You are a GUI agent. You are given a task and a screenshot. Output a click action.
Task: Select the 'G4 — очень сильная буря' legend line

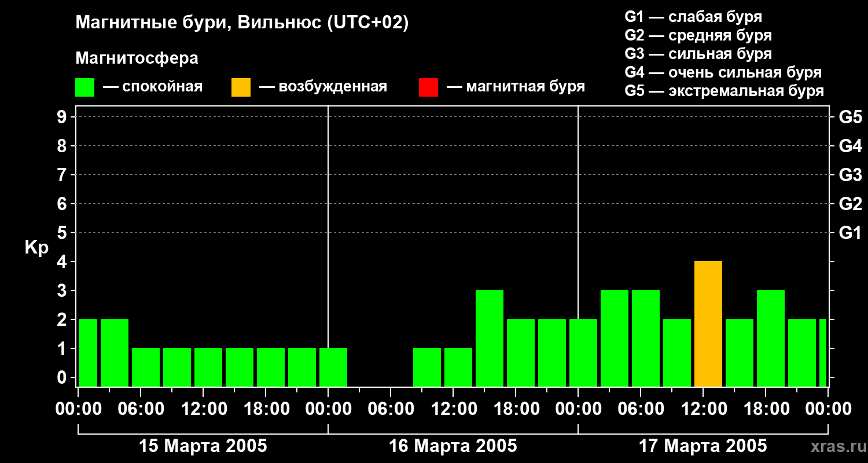click(x=723, y=72)
